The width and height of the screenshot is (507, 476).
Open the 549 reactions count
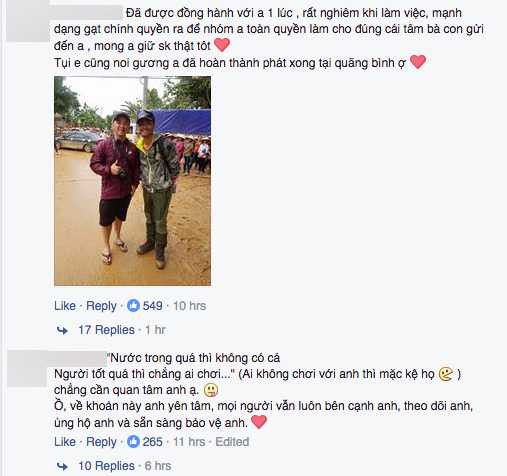[x=152, y=306]
